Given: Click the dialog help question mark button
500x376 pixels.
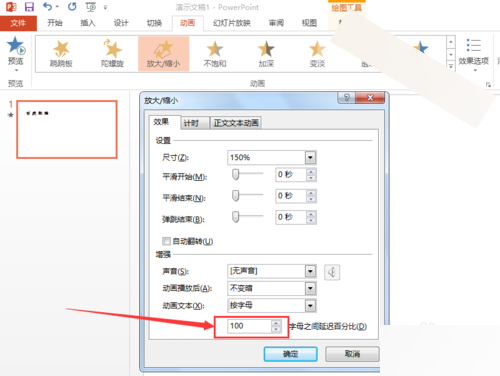Looking at the screenshot, I should [347, 98].
